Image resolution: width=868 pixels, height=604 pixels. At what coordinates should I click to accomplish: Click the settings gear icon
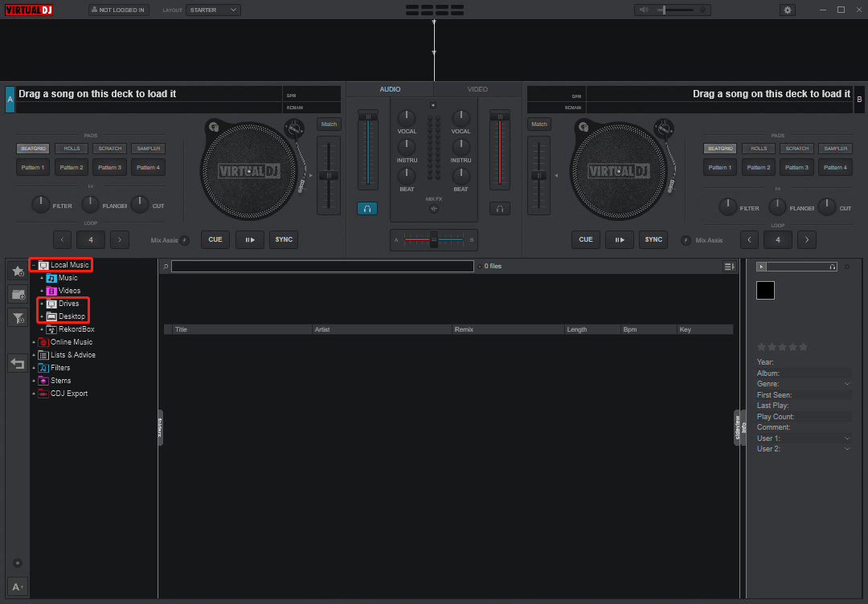tap(788, 9)
